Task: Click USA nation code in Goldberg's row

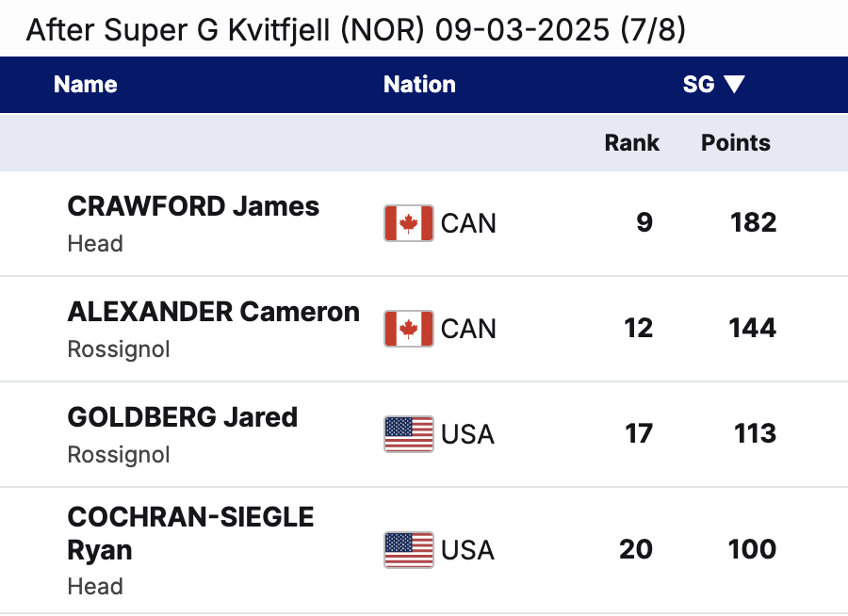Action: [467, 434]
